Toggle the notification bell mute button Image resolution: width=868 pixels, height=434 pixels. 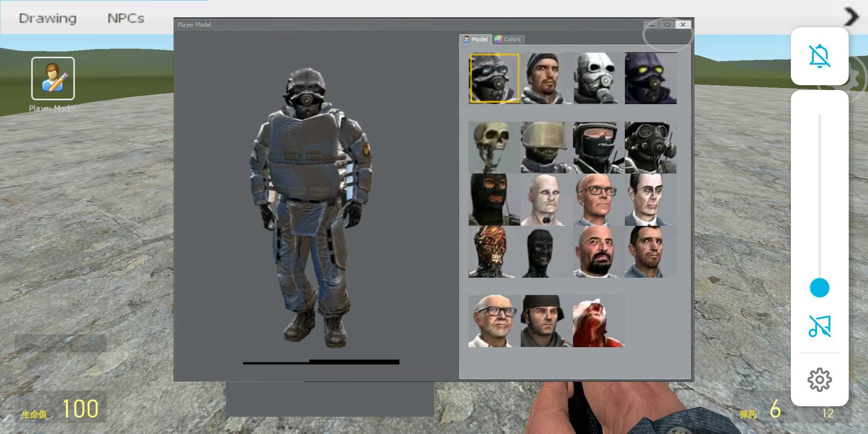819,56
